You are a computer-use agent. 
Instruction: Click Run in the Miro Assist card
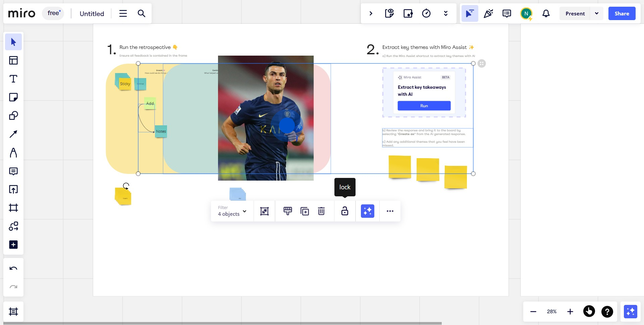(x=424, y=106)
